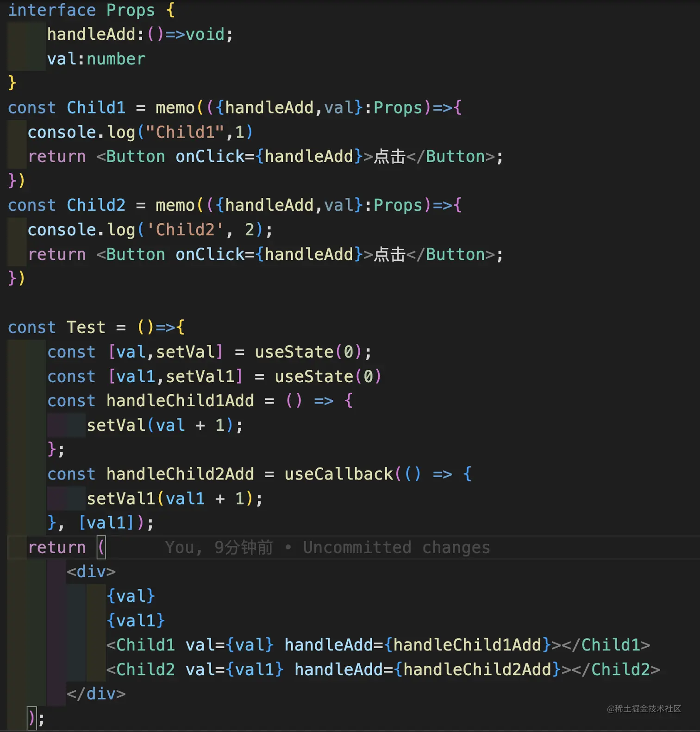The height and width of the screenshot is (732, 700).
Task: Click the '<Child1 val={val}' JSX line
Action: point(378,645)
